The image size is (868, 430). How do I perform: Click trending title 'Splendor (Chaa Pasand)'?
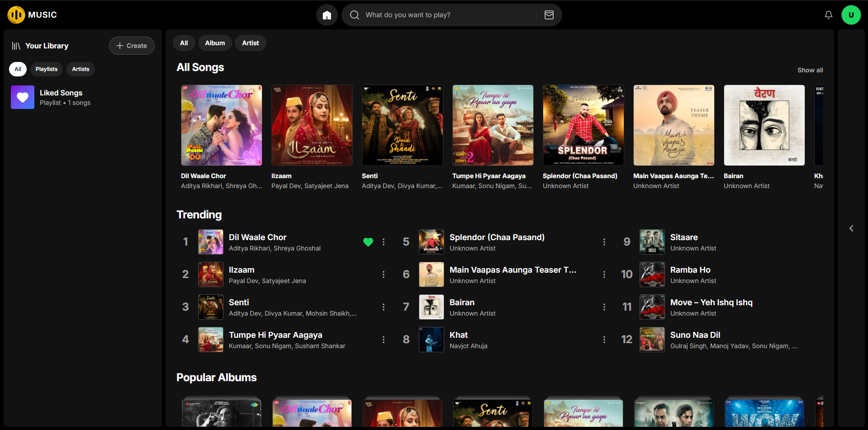coord(497,237)
